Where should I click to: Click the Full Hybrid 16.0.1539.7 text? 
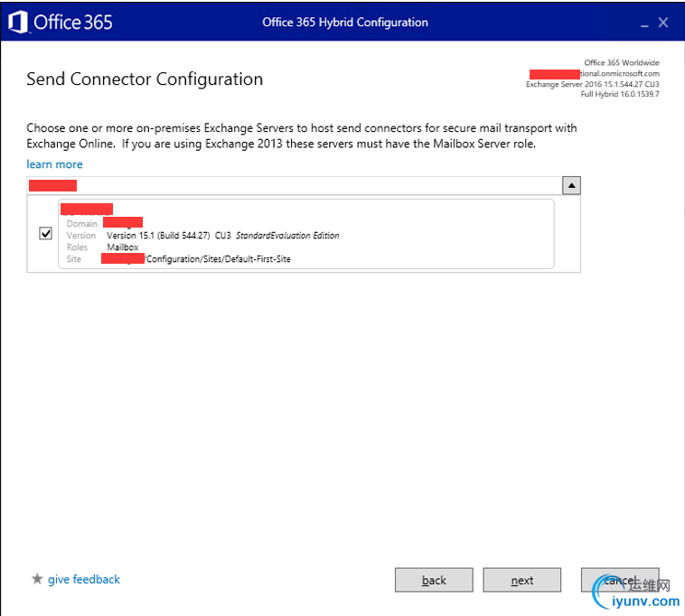point(619,94)
